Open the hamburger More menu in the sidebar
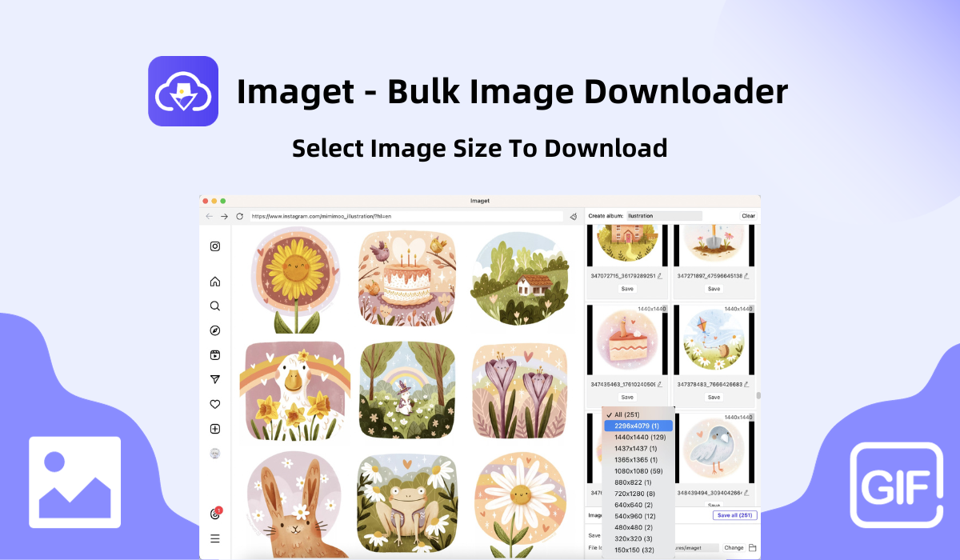This screenshot has height=560, width=960. tap(215, 538)
